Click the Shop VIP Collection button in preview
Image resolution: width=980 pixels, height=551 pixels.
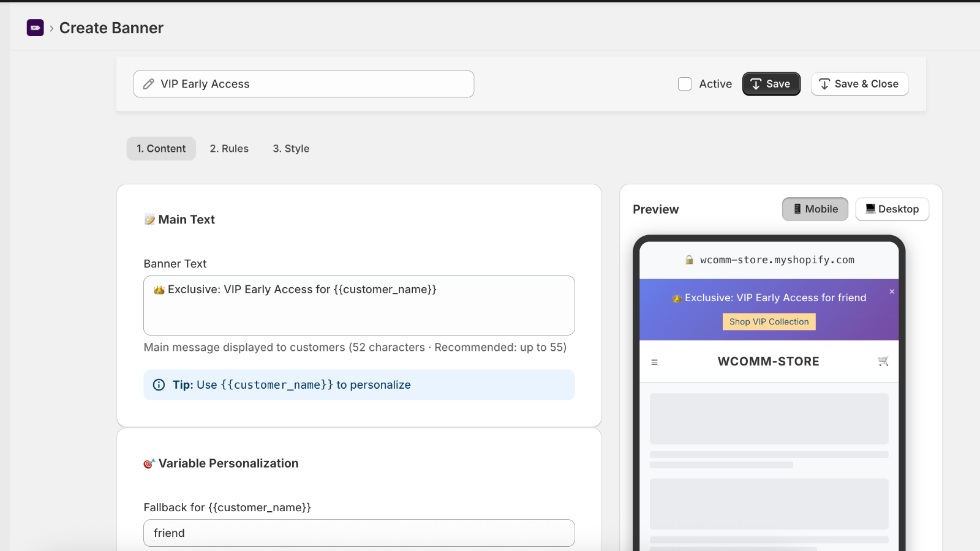click(769, 321)
